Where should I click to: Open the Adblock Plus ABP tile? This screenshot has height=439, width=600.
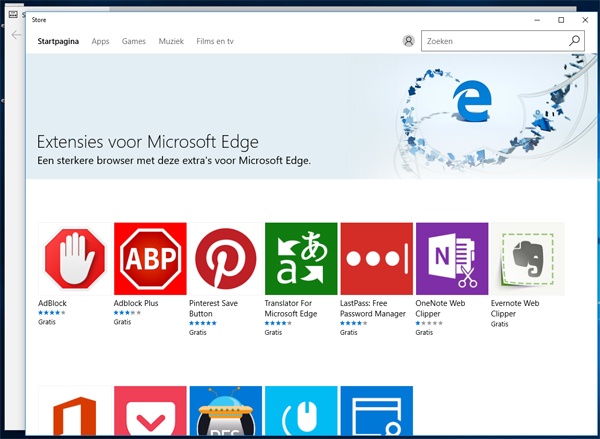(x=150, y=259)
